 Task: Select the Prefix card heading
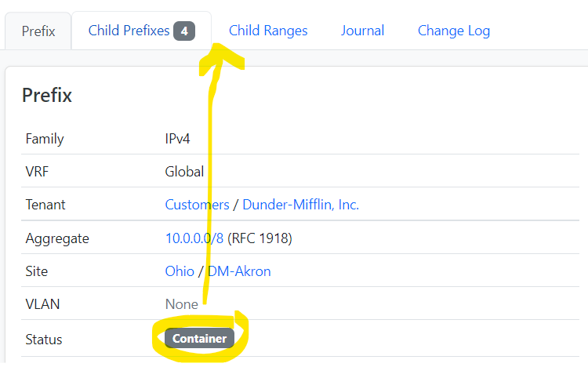click(47, 96)
